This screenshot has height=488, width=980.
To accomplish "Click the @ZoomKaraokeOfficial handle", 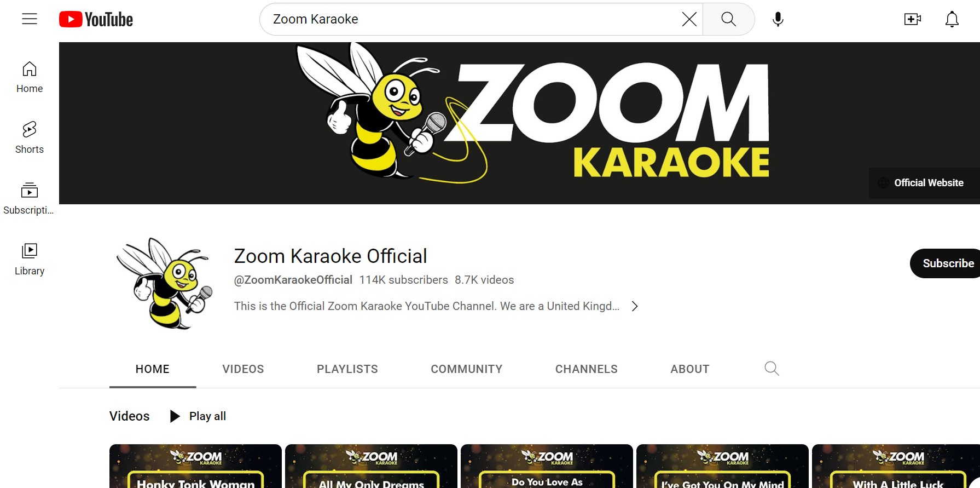I will click(293, 280).
